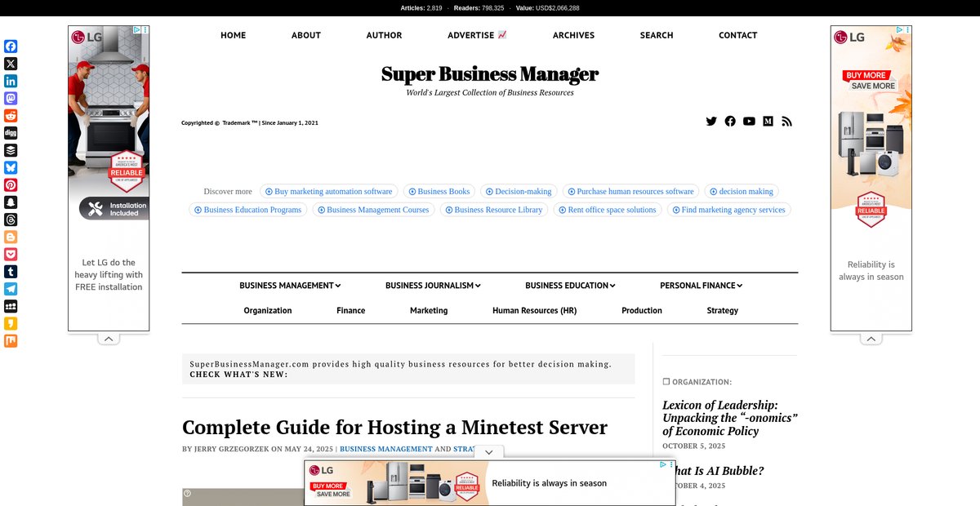Image resolution: width=980 pixels, height=506 pixels.
Task: Open the Author menu item
Action: click(x=384, y=35)
